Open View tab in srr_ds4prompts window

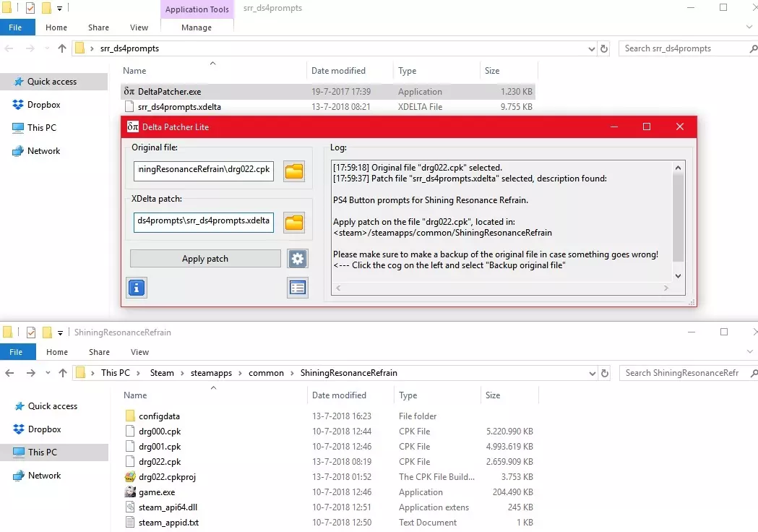point(139,27)
